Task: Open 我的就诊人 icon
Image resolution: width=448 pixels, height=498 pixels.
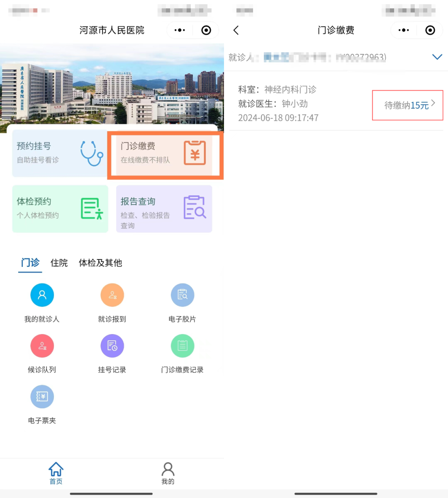Action: 42,295
